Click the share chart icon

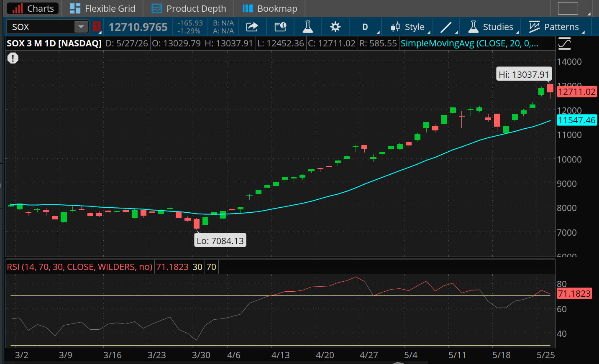(x=252, y=27)
